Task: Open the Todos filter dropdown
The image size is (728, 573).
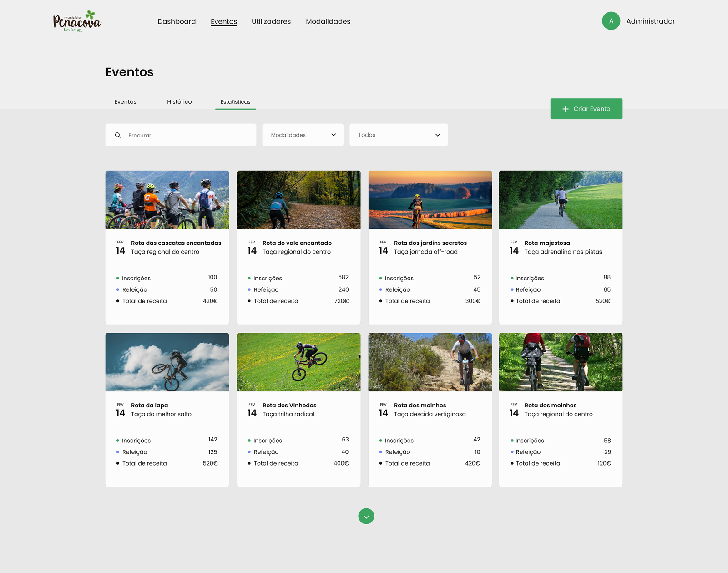Action: point(399,135)
